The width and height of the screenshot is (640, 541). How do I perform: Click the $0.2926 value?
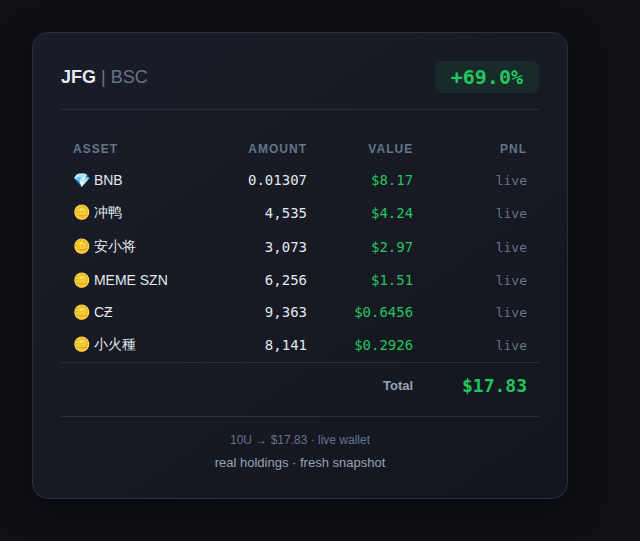point(384,345)
